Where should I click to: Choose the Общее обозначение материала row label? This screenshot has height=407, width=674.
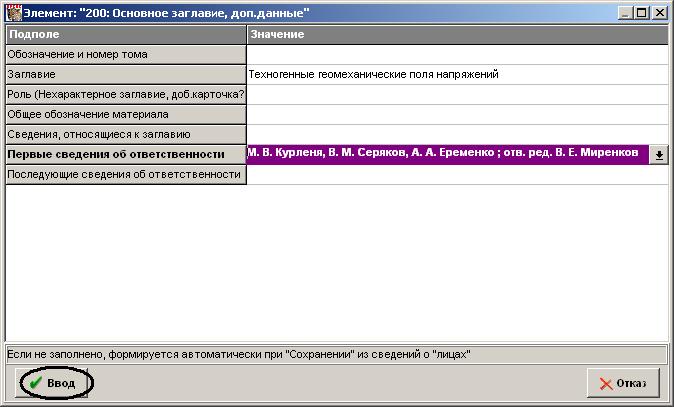point(125,114)
